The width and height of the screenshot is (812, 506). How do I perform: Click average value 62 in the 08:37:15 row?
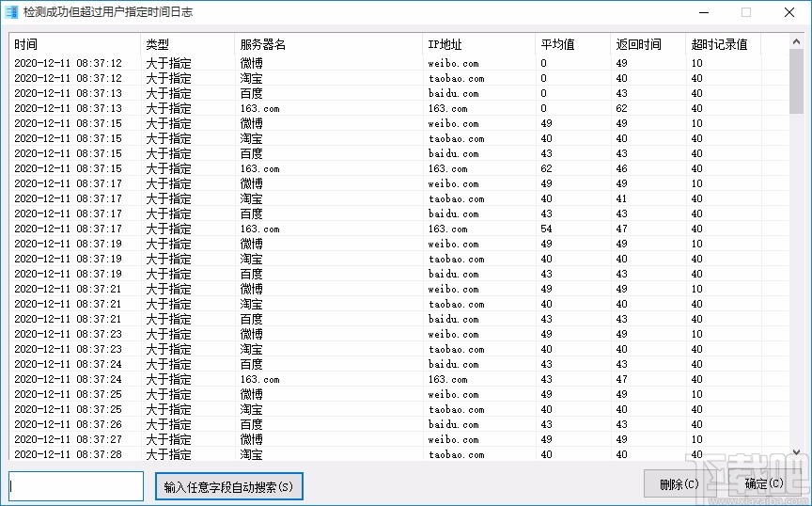(x=546, y=168)
